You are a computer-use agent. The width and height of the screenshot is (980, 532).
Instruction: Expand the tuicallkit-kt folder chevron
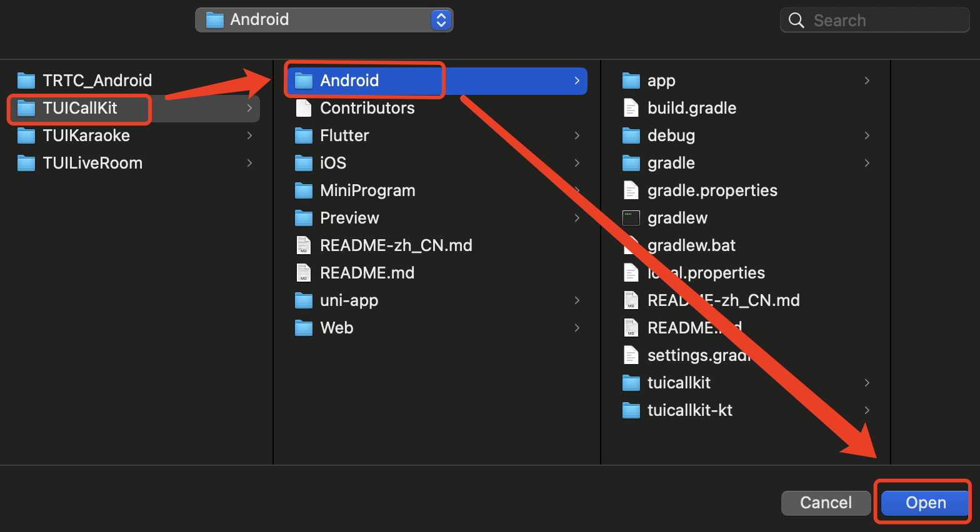click(867, 410)
